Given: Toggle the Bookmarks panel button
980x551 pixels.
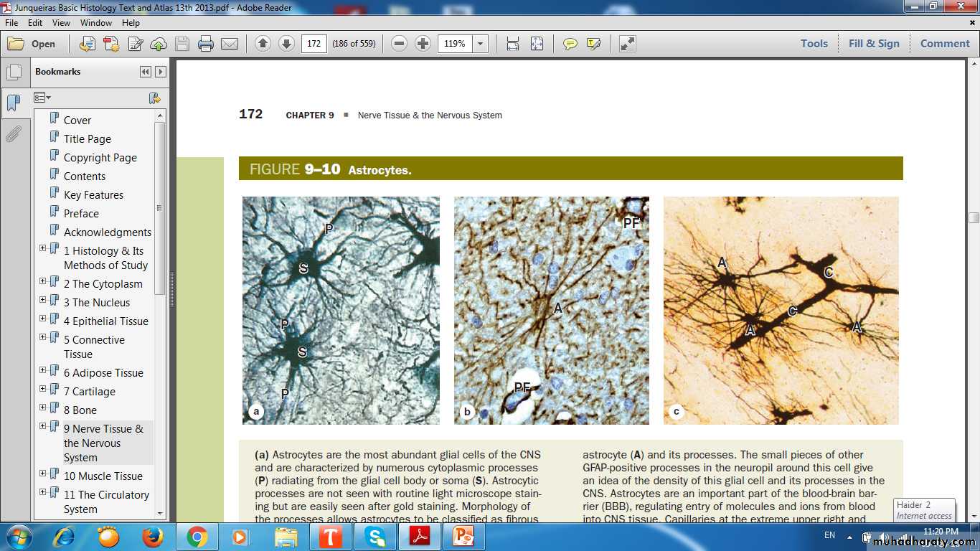Looking at the screenshot, I should pos(14,103).
